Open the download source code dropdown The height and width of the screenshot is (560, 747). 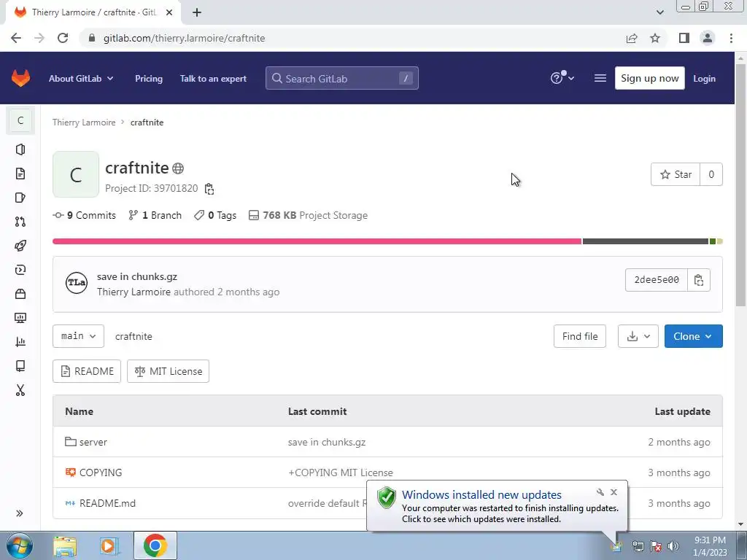[638, 336]
